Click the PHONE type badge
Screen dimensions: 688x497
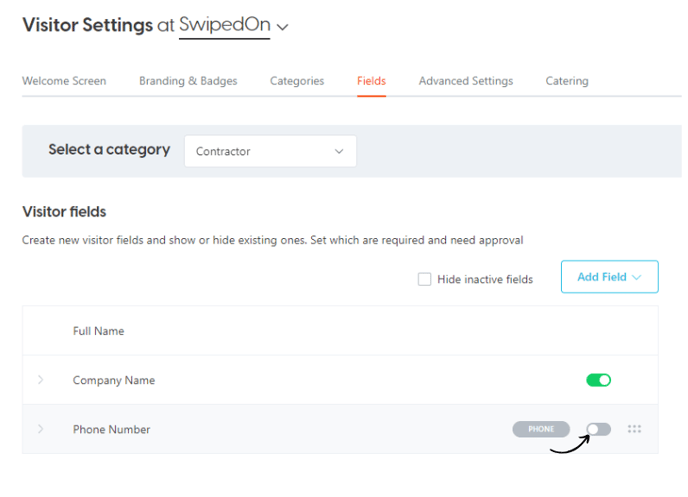(541, 429)
